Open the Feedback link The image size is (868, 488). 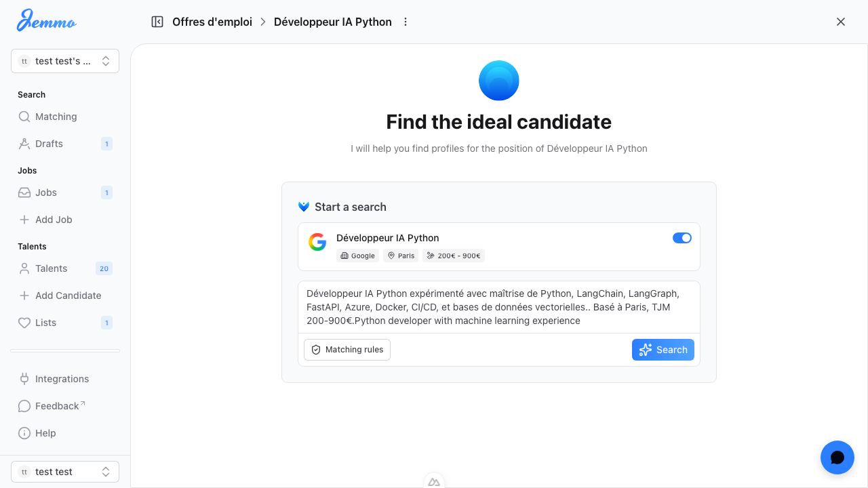coord(24,406)
